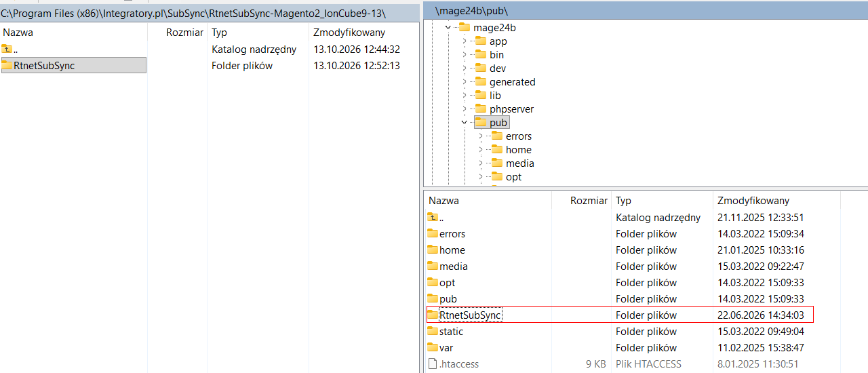
Task: Click parent directory icon in remote file list
Action: point(433,217)
